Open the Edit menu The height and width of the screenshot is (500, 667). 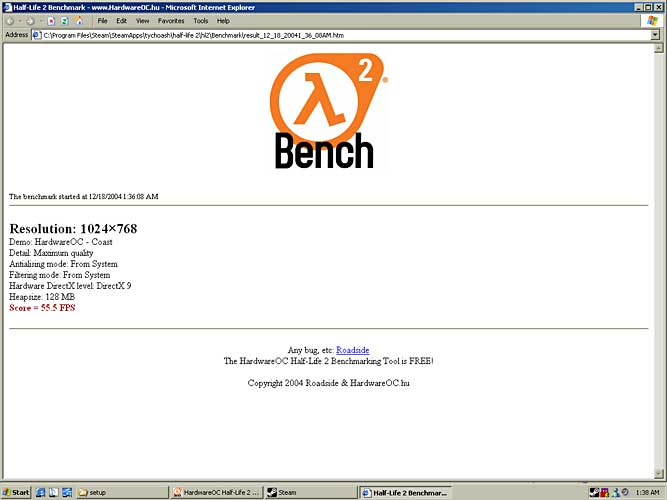click(x=121, y=21)
